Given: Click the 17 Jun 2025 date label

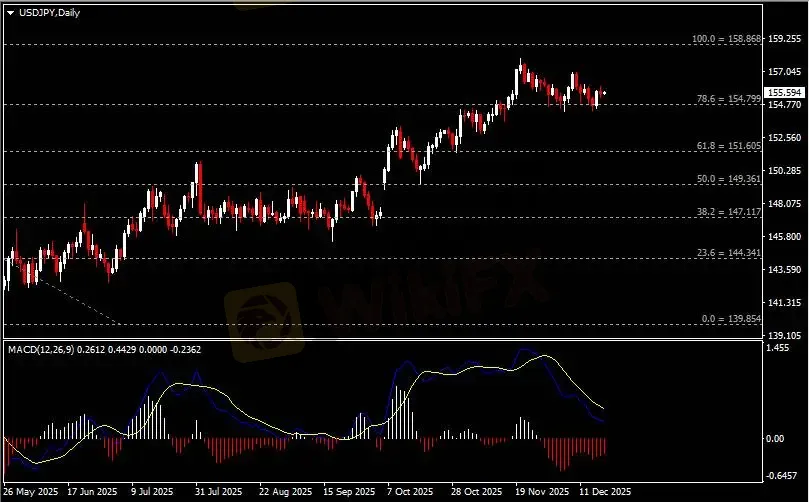Looking at the screenshot, I should 92,492.
